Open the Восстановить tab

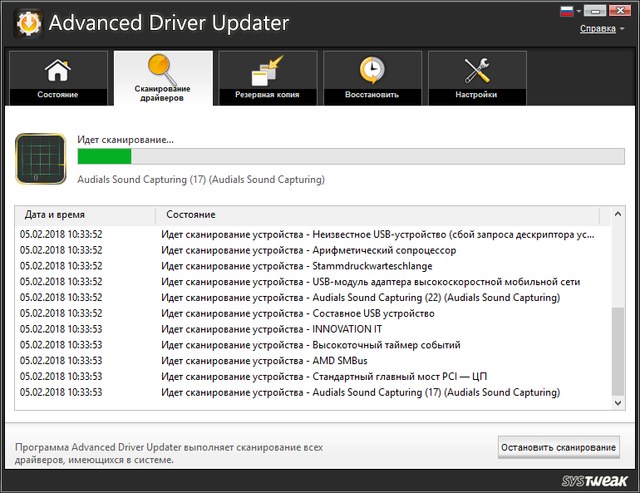pyautogui.click(x=372, y=78)
